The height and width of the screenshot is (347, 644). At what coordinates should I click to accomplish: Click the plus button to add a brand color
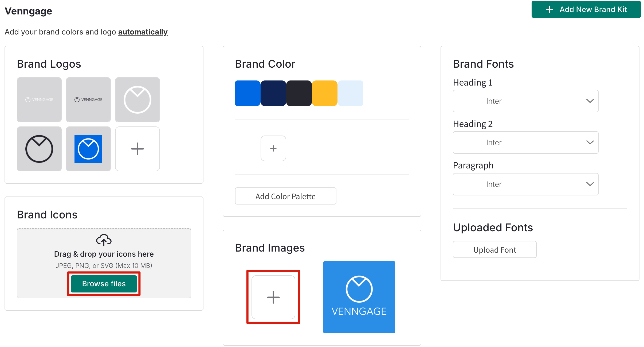[273, 148]
